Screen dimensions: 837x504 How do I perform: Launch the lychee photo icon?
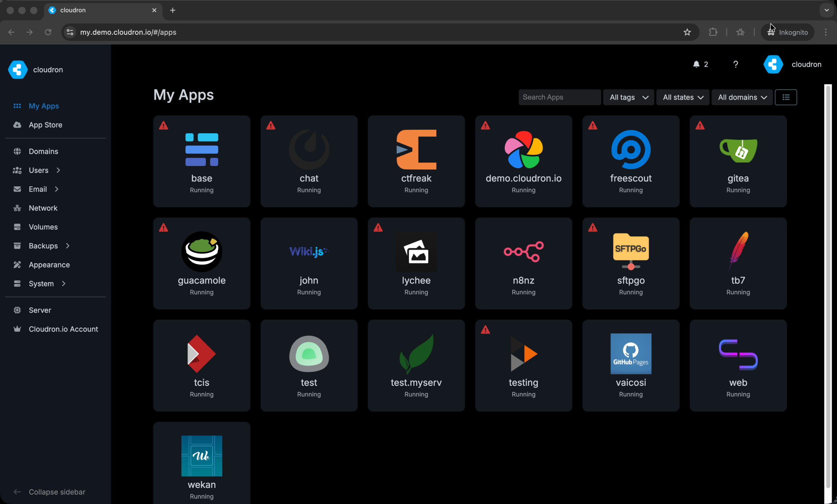(416, 252)
